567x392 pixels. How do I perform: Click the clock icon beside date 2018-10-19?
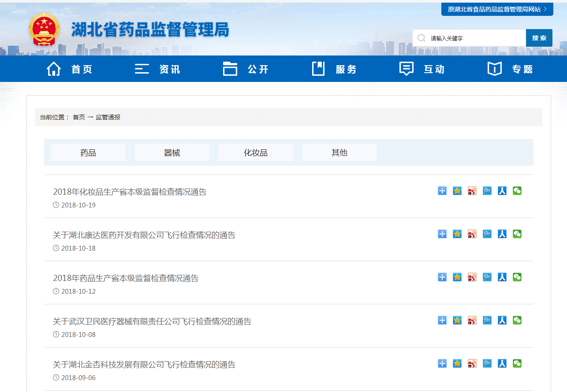pyautogui.click(x=56, y=205)
